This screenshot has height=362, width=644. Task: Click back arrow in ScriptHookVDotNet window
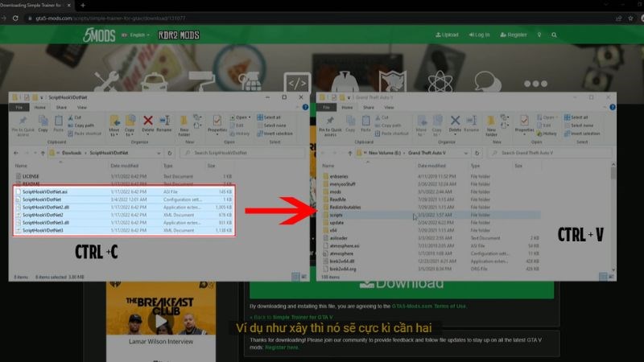pos(16,153)
